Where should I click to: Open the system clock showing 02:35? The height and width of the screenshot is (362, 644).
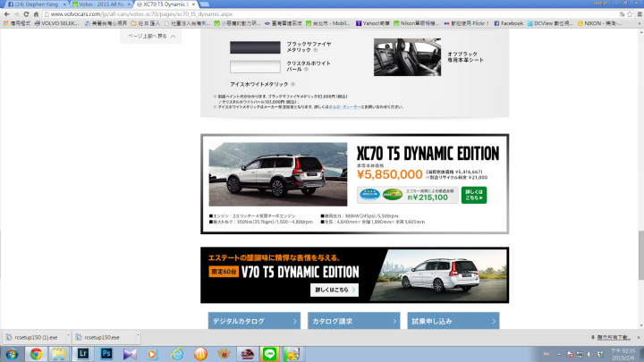(x=623, y=354)
